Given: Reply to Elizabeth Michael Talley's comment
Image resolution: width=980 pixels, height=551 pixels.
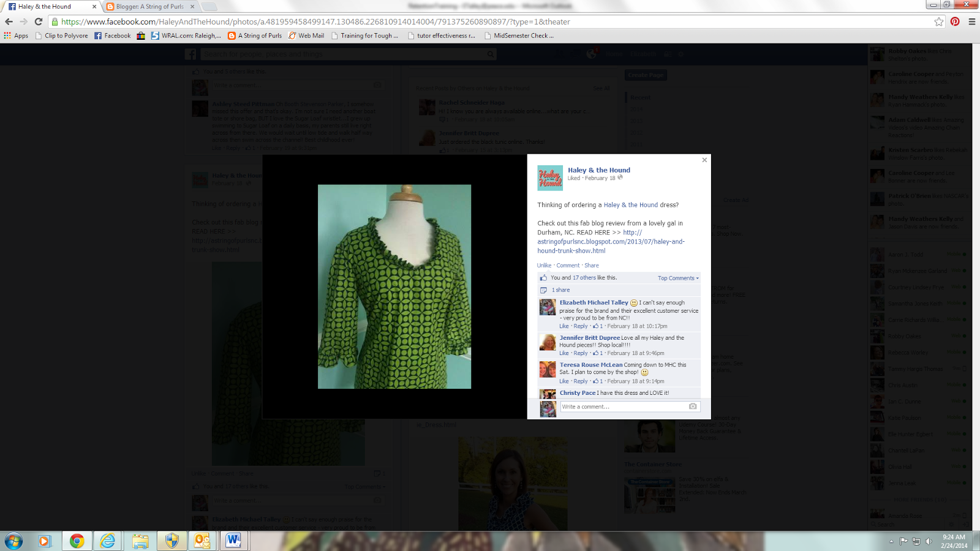Looking at the screenshot, I should pyautogui.click(x=581, y=326).
